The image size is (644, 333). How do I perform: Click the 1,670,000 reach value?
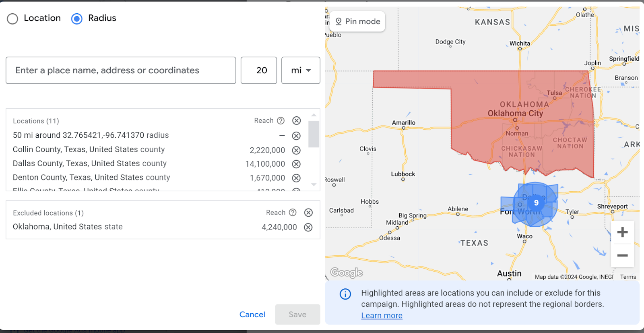[267, 178]
